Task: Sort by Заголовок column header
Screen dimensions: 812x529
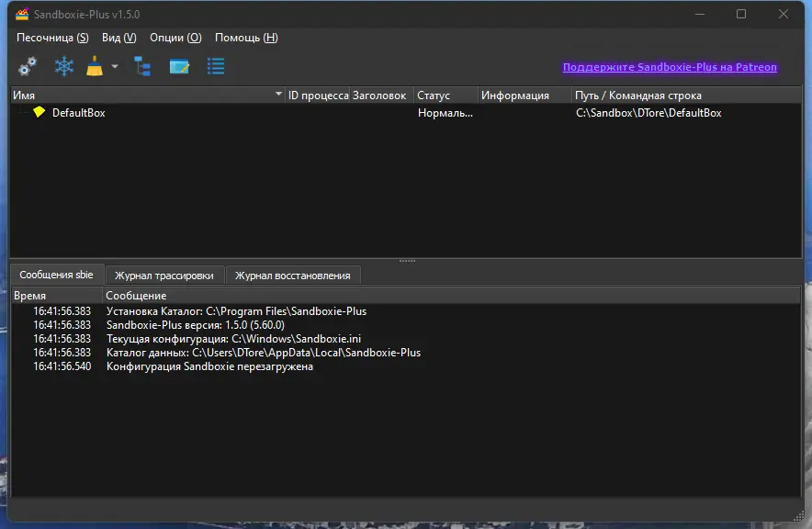Action: [x=381, y=96]
